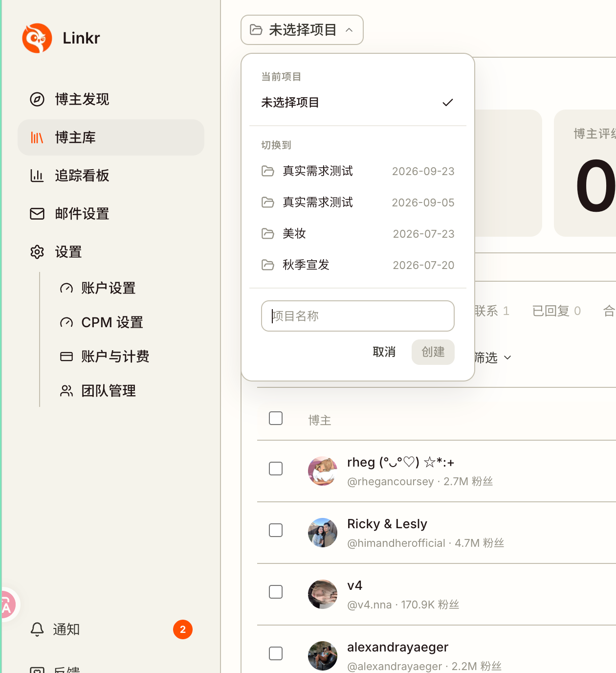The width and height of the screenshot is (616, 673).
Task: Open rheg's avatar thumbnail
Action: click(323, 471)
